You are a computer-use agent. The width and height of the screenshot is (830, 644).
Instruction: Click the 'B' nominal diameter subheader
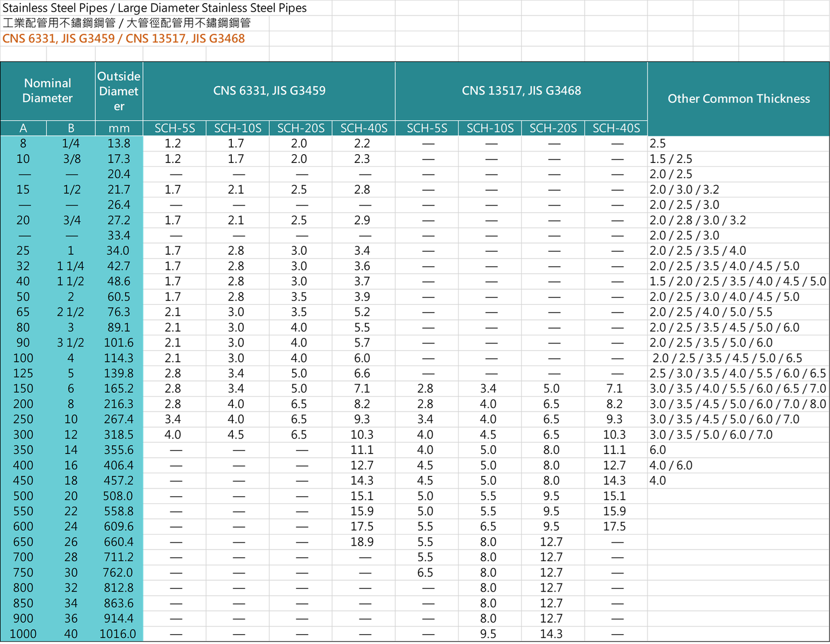point(71,128)
